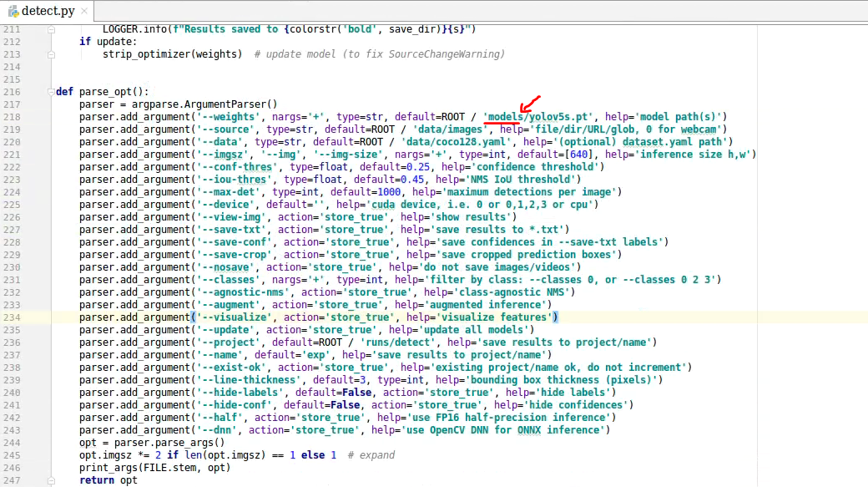Click the '--max-det' argument string
The width and height of the screenshot is (868, 487).
(228, 191)
